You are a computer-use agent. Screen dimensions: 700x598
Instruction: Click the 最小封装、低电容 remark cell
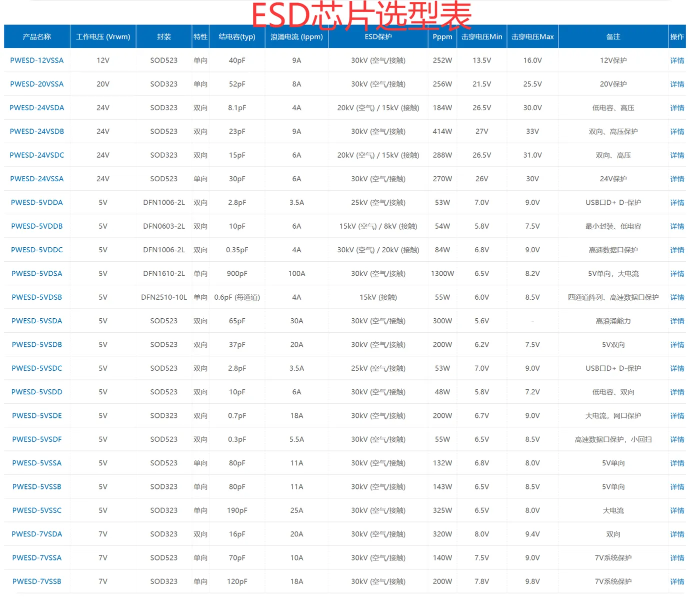[x=613, y=226]
